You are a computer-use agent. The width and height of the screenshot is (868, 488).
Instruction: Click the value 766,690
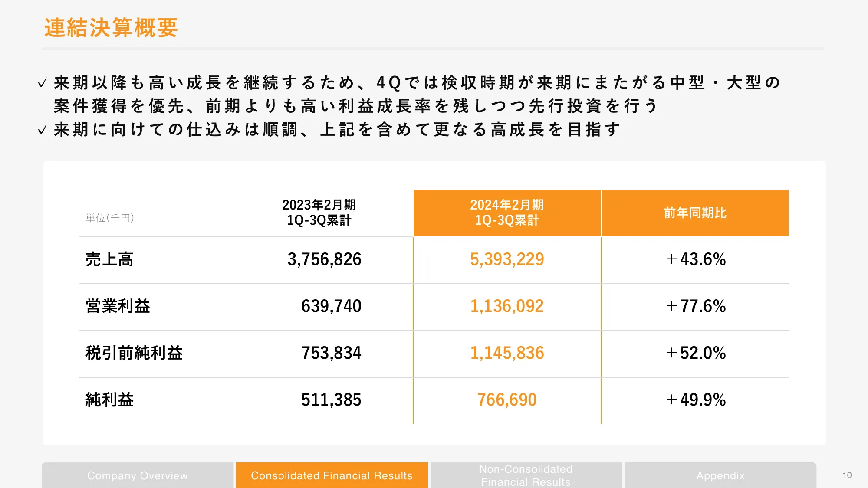point(507,400)
